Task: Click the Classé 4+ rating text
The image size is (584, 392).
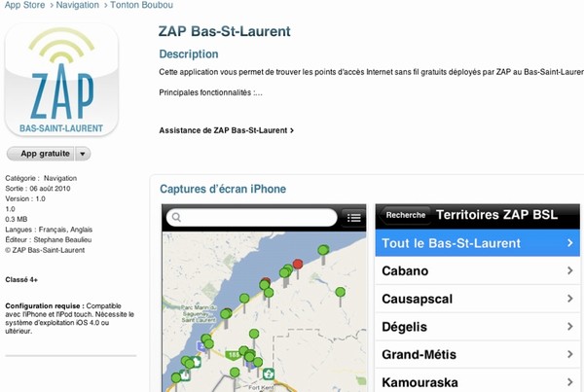Action: tap(21, 280)
